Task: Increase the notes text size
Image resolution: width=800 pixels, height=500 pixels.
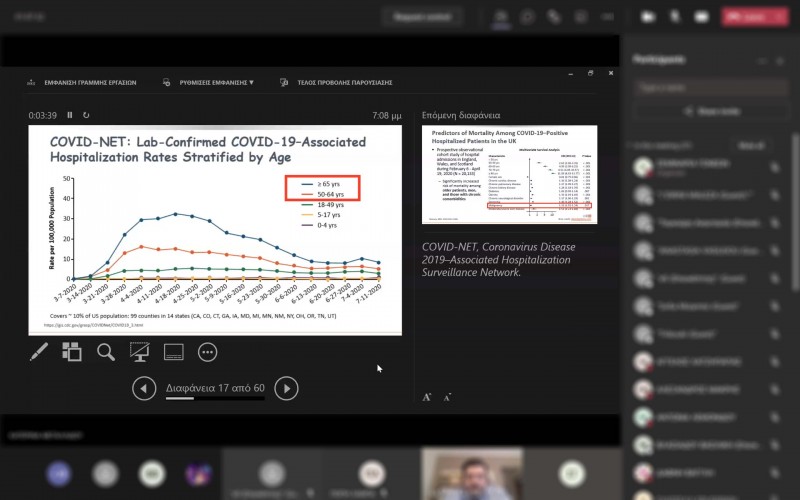Action: (427, 397)
